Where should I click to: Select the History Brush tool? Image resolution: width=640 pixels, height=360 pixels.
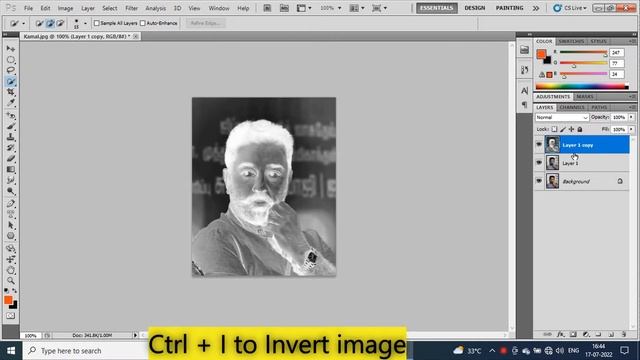pos(11,148)
